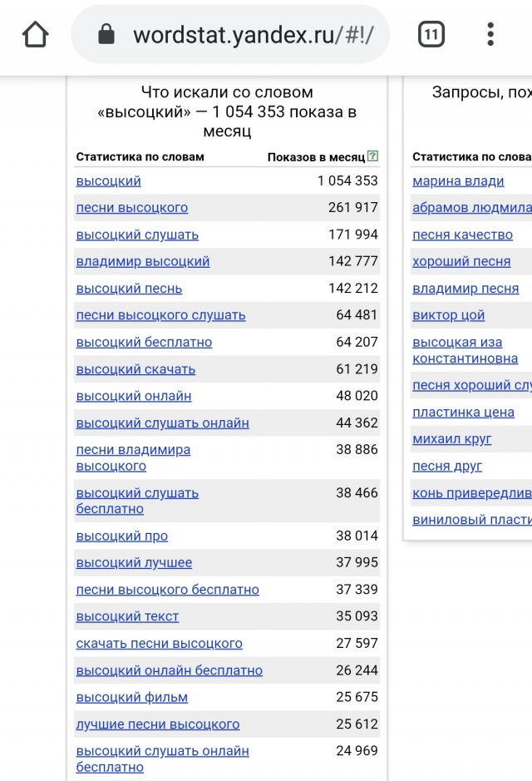This screenshot has height=781, width=532.
Task: Open the 'владимир песня' link
Action: [465, 289]
